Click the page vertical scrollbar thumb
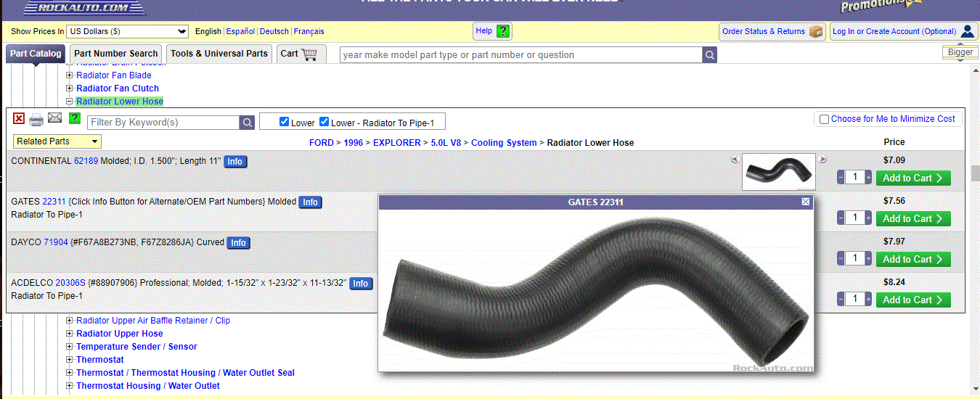This screenshot has width=980, height=399. 976,173
